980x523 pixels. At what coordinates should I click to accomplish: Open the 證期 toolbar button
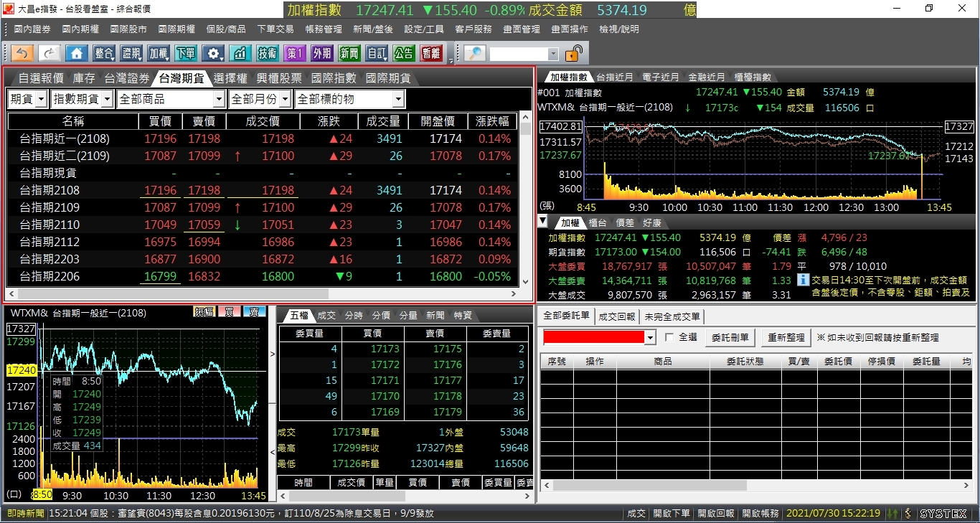click(131, 53)
